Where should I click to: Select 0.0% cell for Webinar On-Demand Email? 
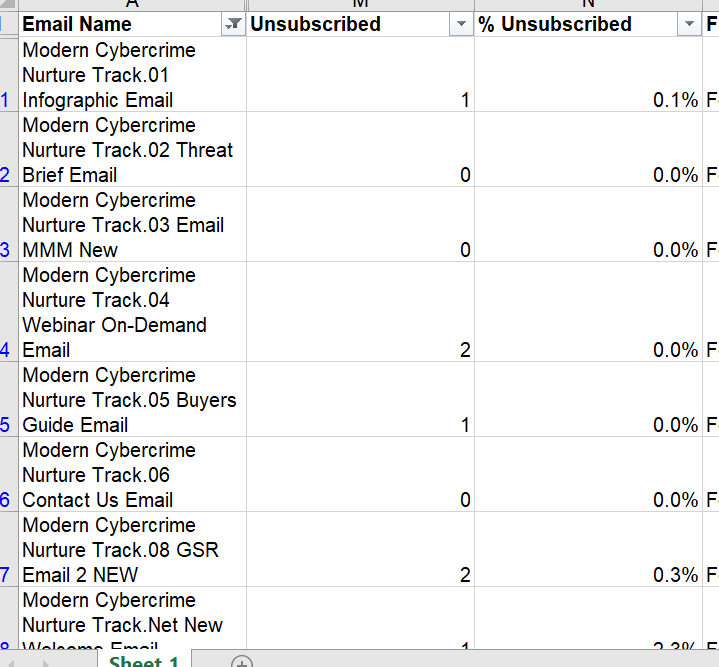588,312
